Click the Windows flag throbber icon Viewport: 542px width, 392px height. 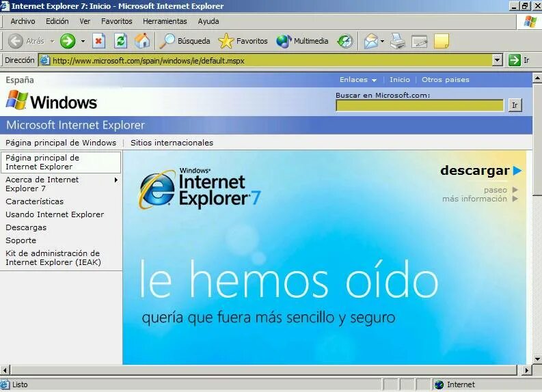point(530,22)
